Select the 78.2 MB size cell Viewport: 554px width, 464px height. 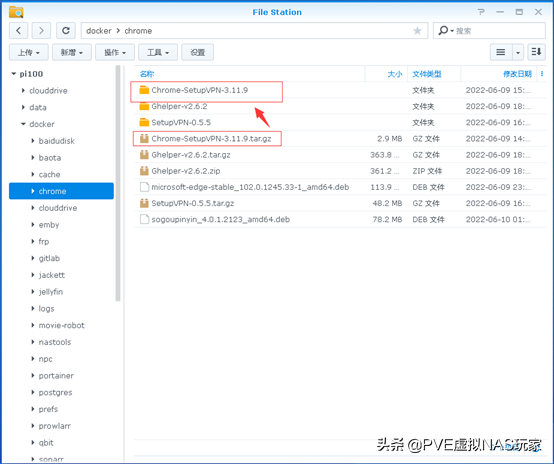tap(387, 219)
